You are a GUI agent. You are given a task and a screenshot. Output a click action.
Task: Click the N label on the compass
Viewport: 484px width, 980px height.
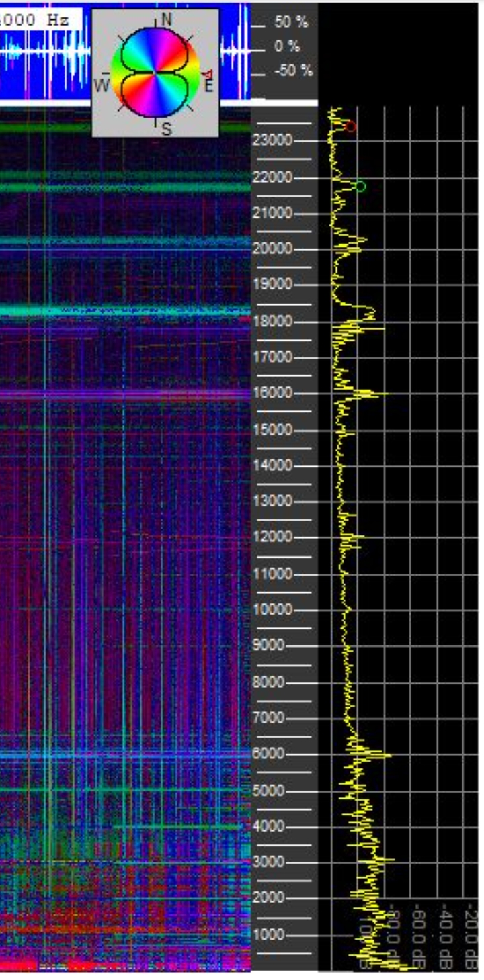166,19
